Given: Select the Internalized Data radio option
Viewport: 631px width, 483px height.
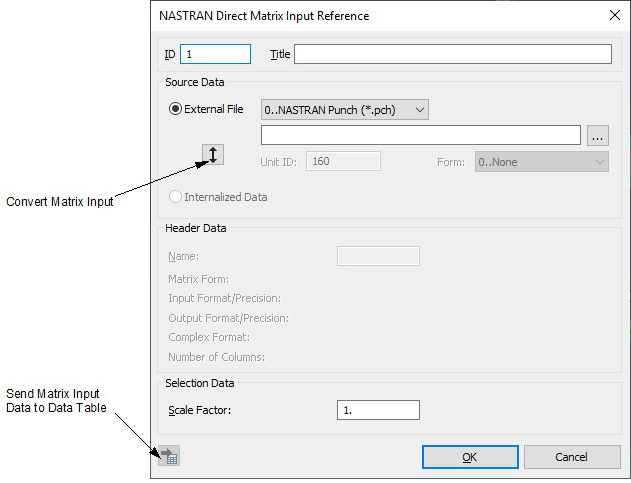Looking at the screenshot, I should click(x=175, y=197).
